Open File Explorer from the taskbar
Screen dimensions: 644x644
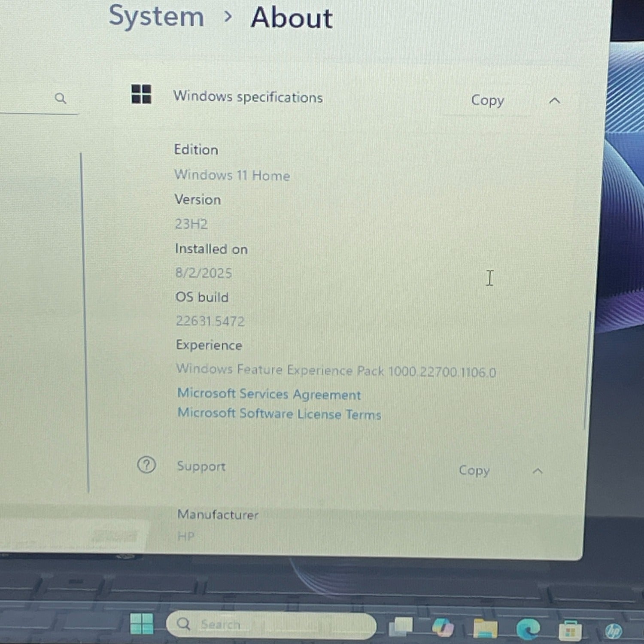coord(486,629)
